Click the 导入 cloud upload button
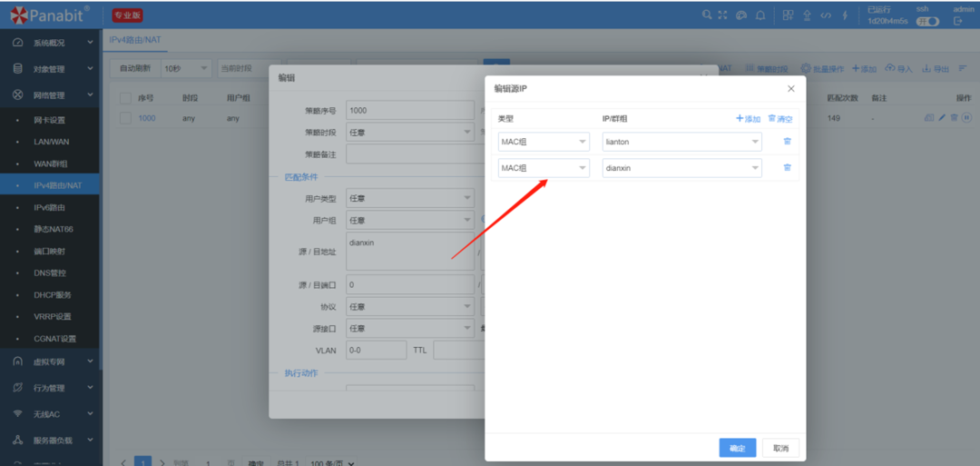The width and height of the screenshot is (980, 466). click(x=898, y=68)
